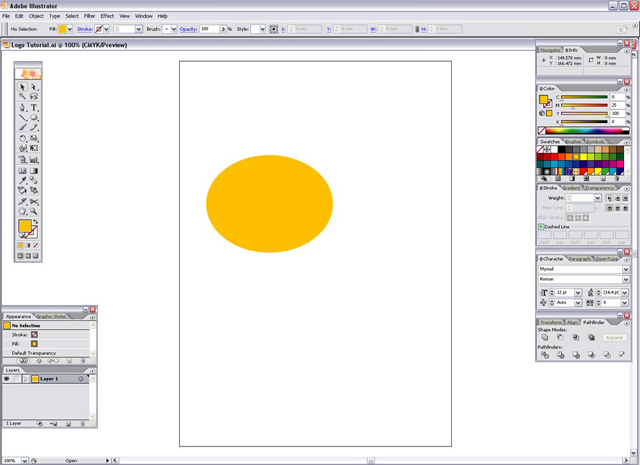Select the Column Graph tool
The height and width of the screenshot is (465, 640).
click(34, 160)
